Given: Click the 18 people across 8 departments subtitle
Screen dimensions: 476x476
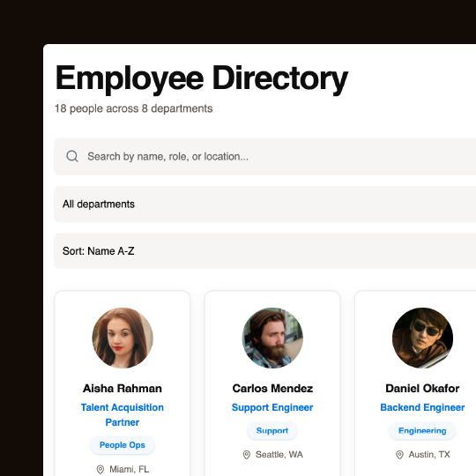Looking at the screenshot, I should (134, 108).
